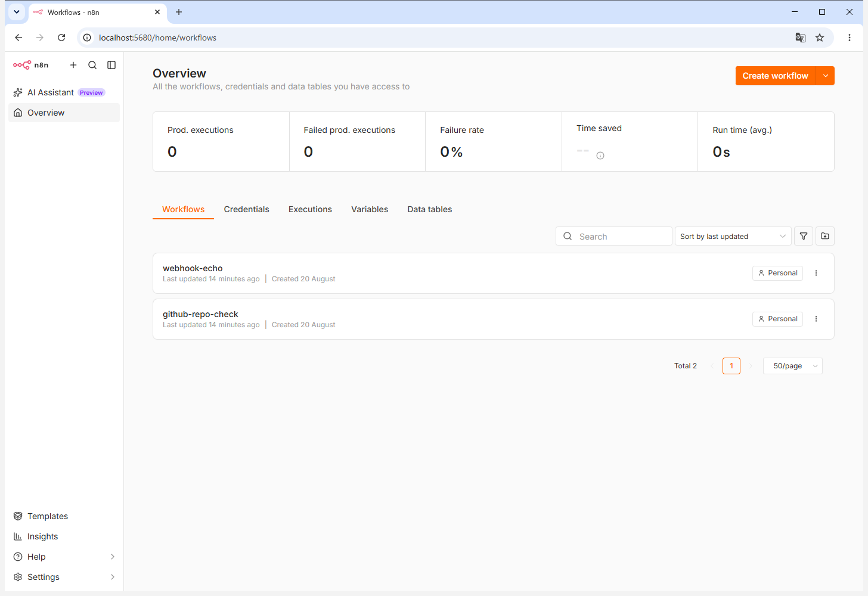Collapse the sidebar with the panel icon

111,65
